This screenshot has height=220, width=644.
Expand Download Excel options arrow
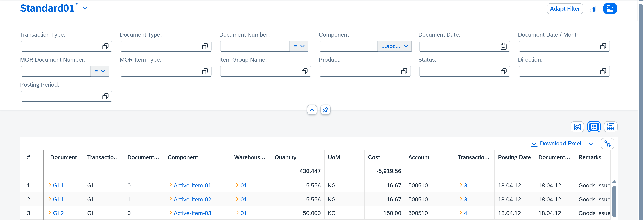click(591, 144)
